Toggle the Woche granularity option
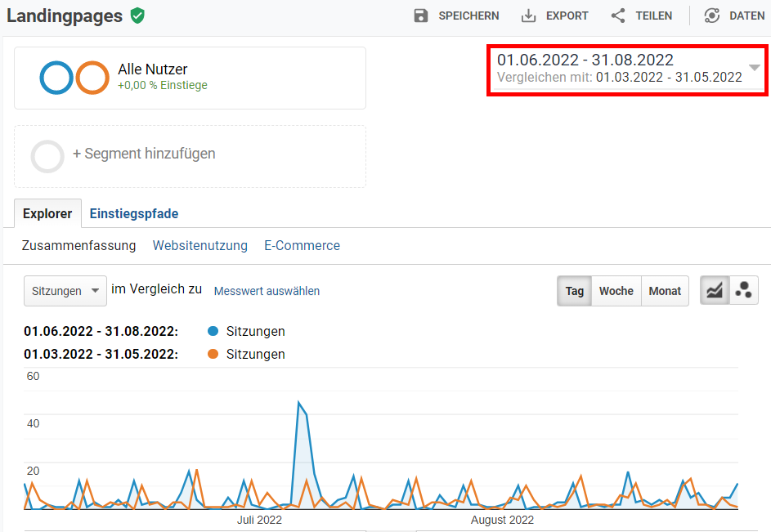Image resolution: width=771 pixels, height=532 pixels. pyautogui.click(x=616, y=291)
